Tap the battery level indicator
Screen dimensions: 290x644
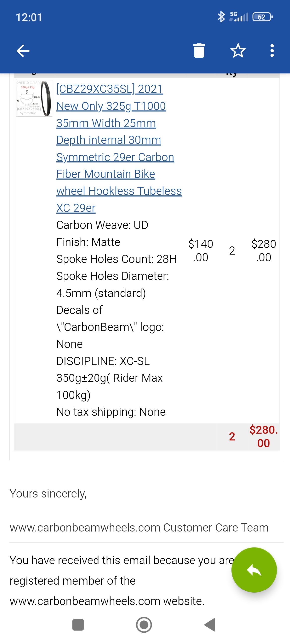pos(262,17)
